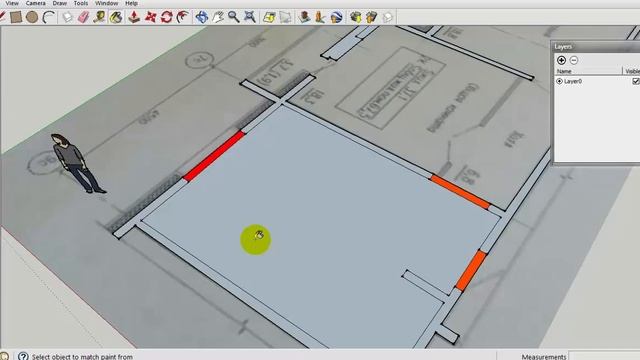Image resolution: width=640 pixels, height=360 pixels.
Task: Open the Camera menu
Action: pyautogui.click(x=36, y=3)
